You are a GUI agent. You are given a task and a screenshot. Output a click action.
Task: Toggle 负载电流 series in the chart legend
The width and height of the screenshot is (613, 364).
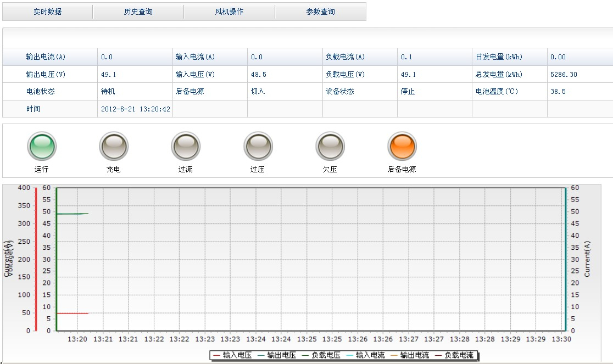pos(454,356)
